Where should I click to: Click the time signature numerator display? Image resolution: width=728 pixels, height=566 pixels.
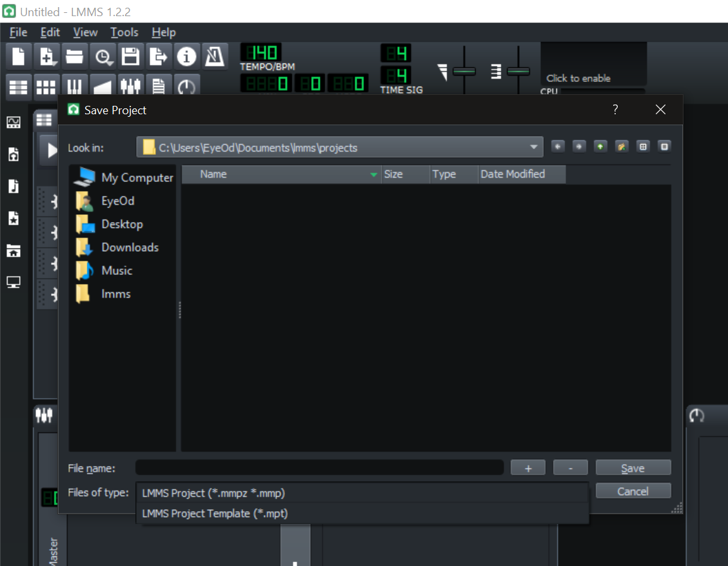tap(396, 53)
